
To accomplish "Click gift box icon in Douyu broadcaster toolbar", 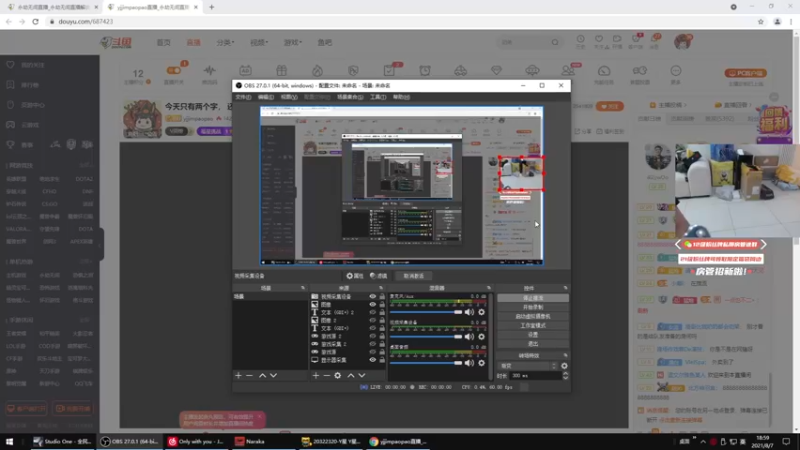I will click(x=282, y=70).
